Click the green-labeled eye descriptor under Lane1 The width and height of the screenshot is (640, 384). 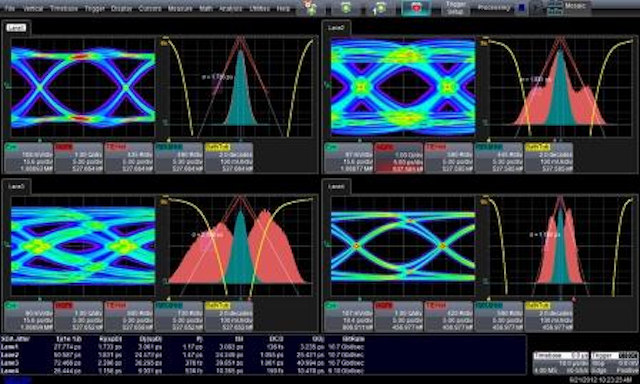pyautogui.click(x=29, y=158)
